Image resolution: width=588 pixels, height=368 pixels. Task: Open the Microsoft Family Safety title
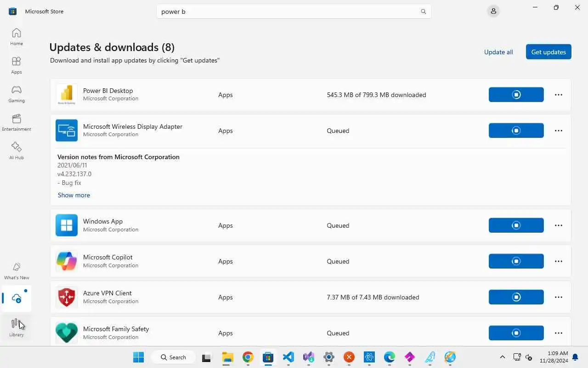116,329
